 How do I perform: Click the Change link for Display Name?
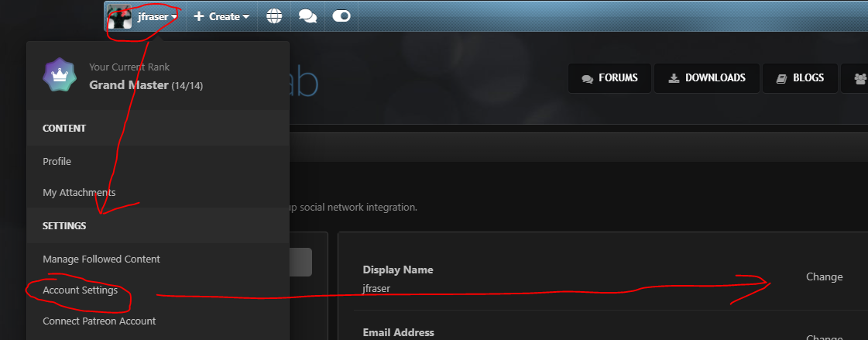(825, 276)
